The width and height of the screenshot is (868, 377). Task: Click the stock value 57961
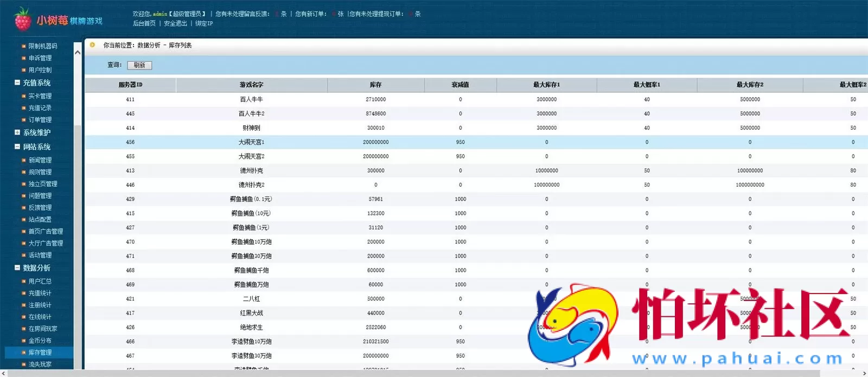[375, 199]
